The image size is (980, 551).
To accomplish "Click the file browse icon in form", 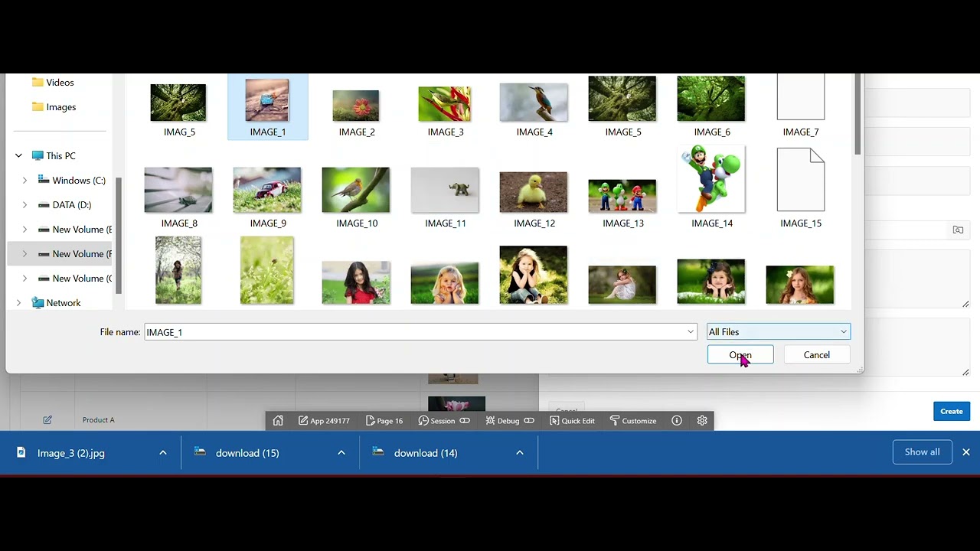I will pyautogui.click(x=958, y=230).
